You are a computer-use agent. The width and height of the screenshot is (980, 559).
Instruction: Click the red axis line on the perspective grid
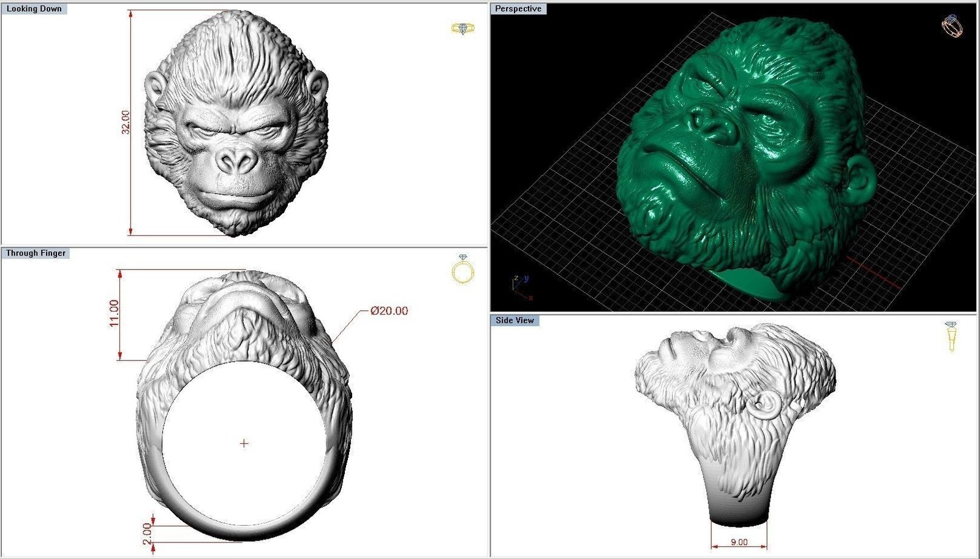[873, 272]
